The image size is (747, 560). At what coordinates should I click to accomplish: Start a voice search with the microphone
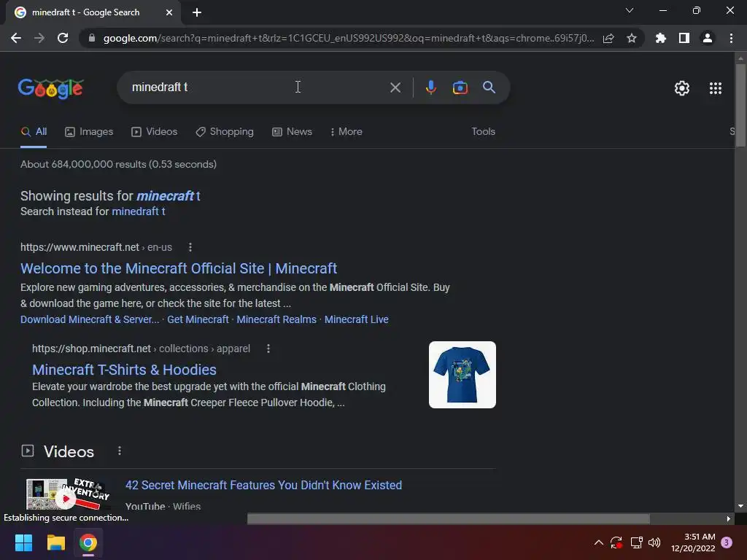pyautogui.click(x=430, y=87)
